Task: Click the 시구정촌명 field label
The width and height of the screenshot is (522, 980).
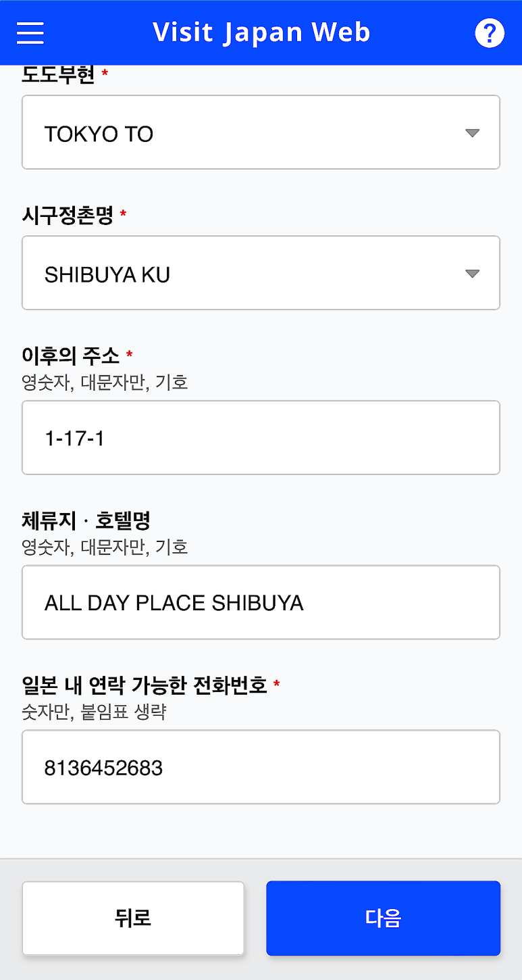Action: pos(68,216)
